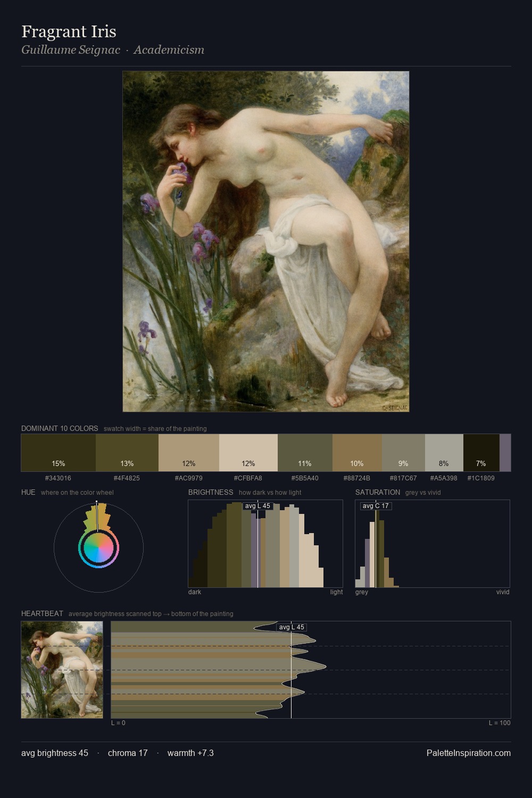Screen dimensions: 532x798
Task: Open the main Fragrant Iris painting image
Action: [266, 242]
